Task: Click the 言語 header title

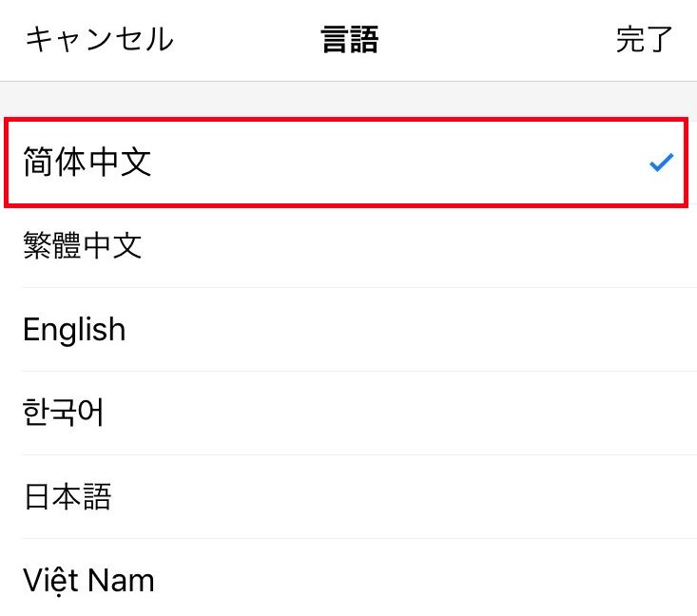Action: point(349,40)
